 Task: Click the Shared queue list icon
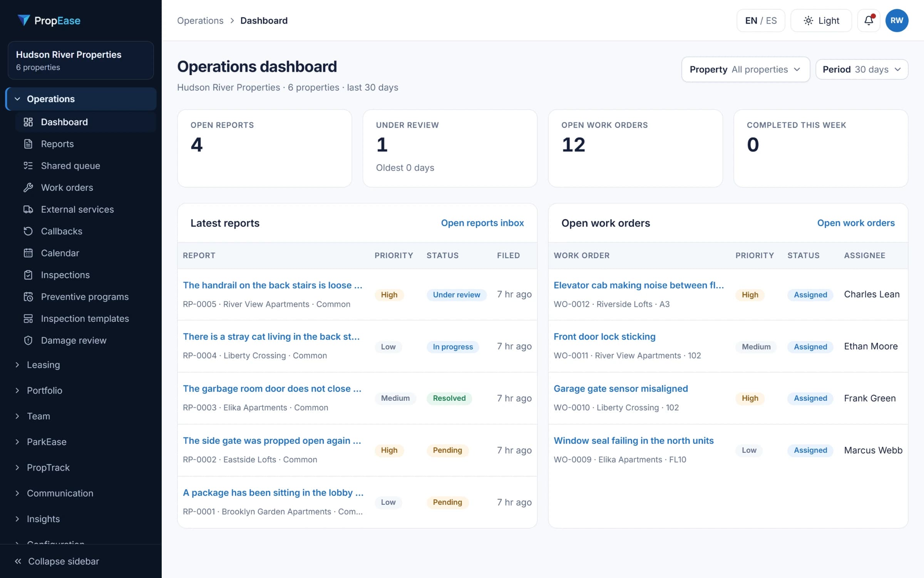[x=28, y=166]
